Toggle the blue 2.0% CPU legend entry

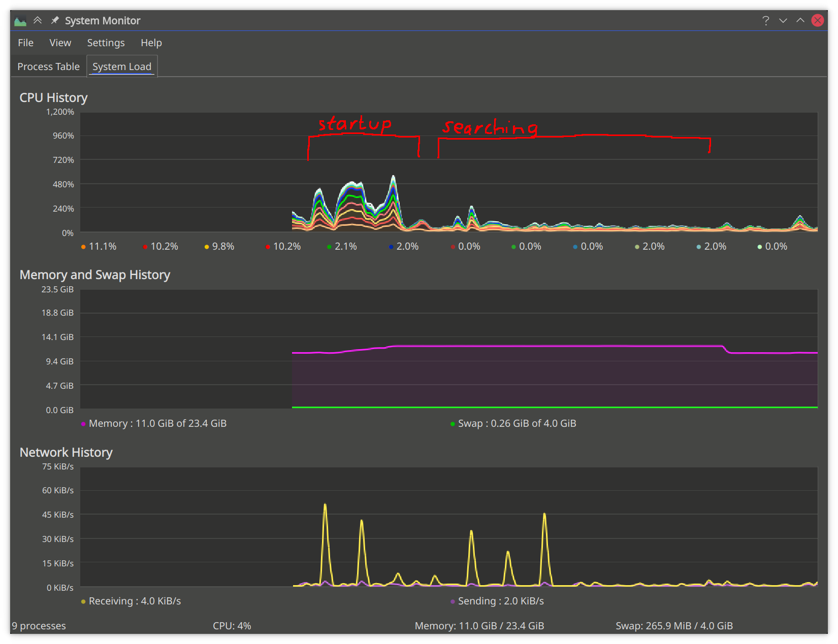(390, 246)
